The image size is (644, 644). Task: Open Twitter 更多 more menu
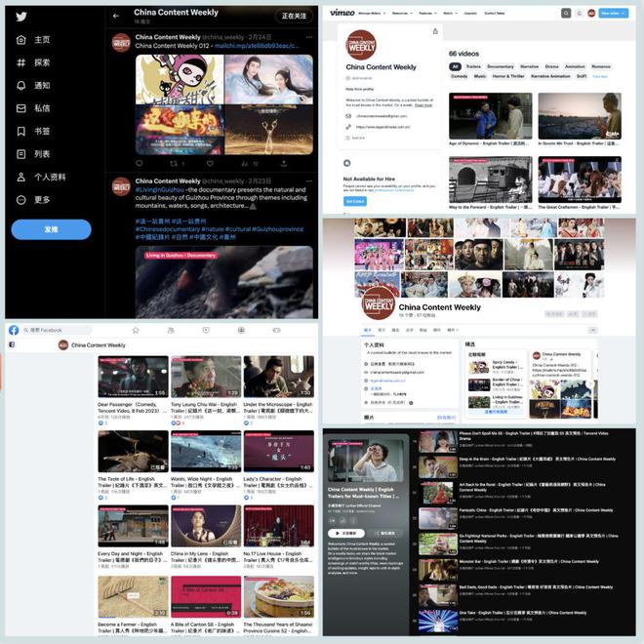pyautogui.click(x=33, y=200)
